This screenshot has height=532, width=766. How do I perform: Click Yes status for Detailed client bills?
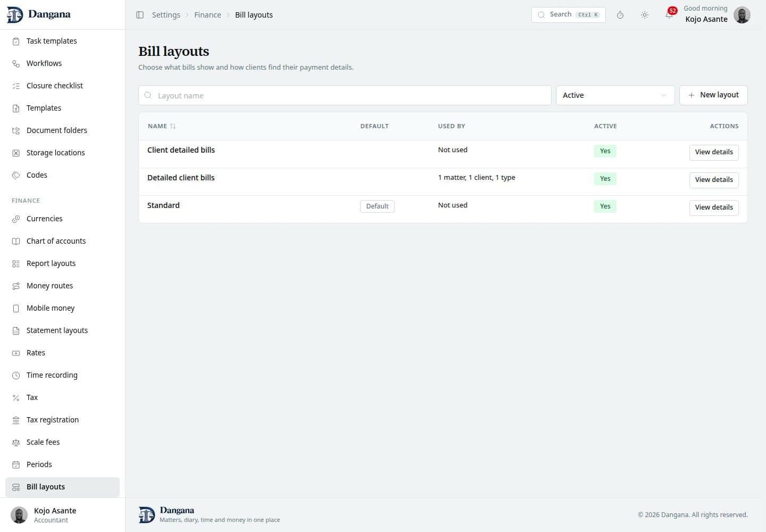pos(605,179)
